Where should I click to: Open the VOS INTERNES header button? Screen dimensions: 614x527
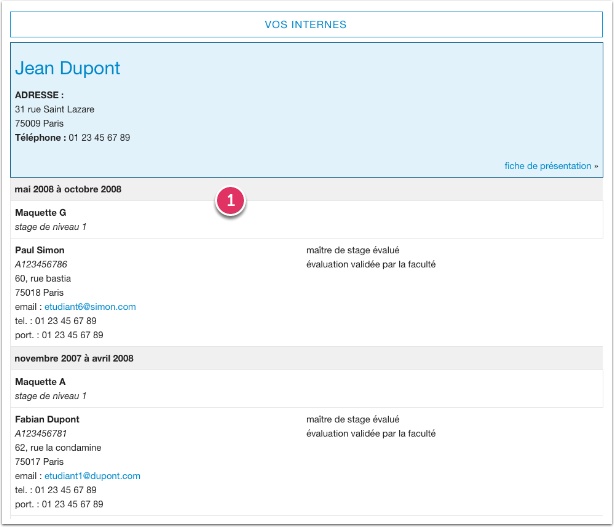coord(306,24)
